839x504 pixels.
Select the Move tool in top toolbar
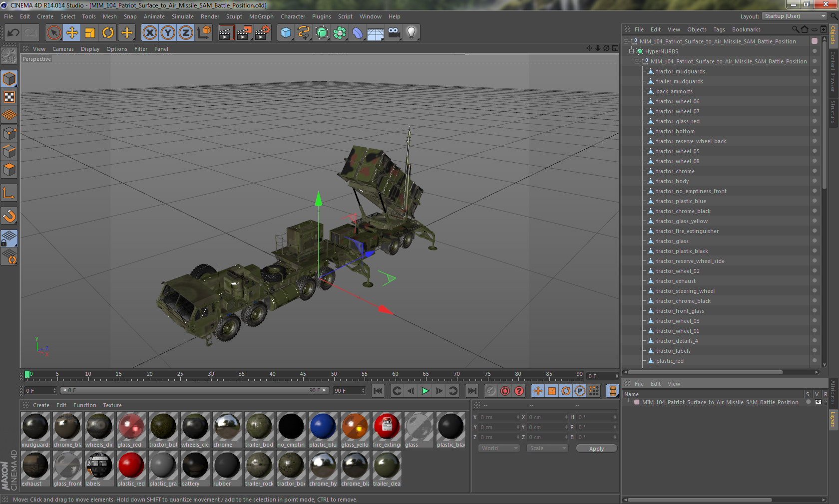[72, 33]
